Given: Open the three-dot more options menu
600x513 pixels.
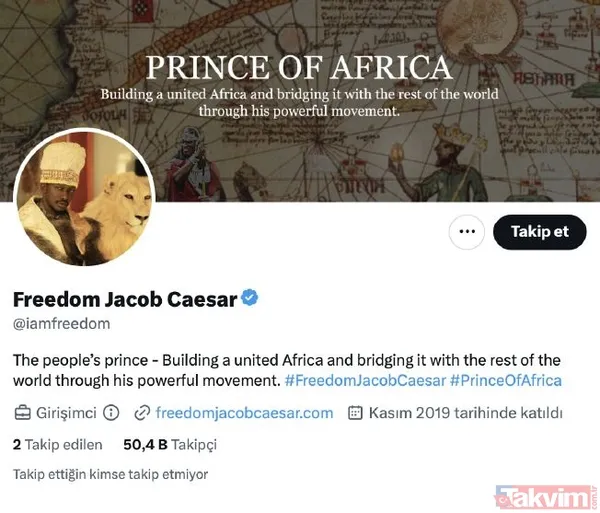Looking at the screenshot, I should coord(465,232).
